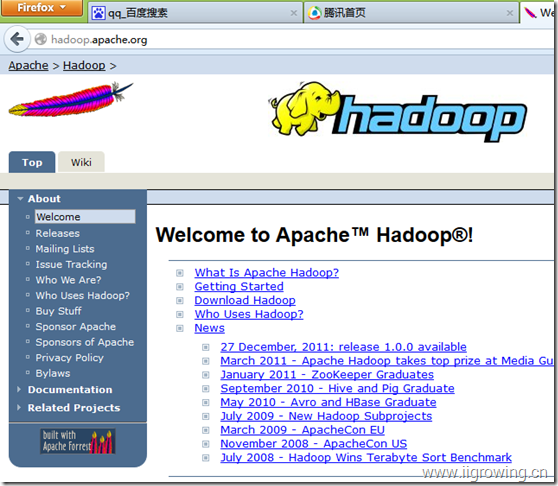Open March 2011 Apache Hadoop top prize link
This screenshot has height=486, width=558.
click(387, 361)
